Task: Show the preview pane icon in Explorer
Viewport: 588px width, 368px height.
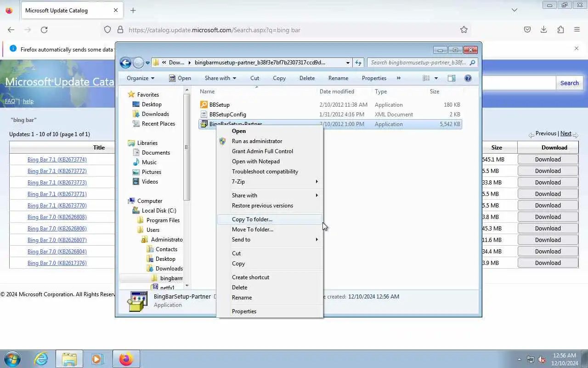Action: pos(452,78)
